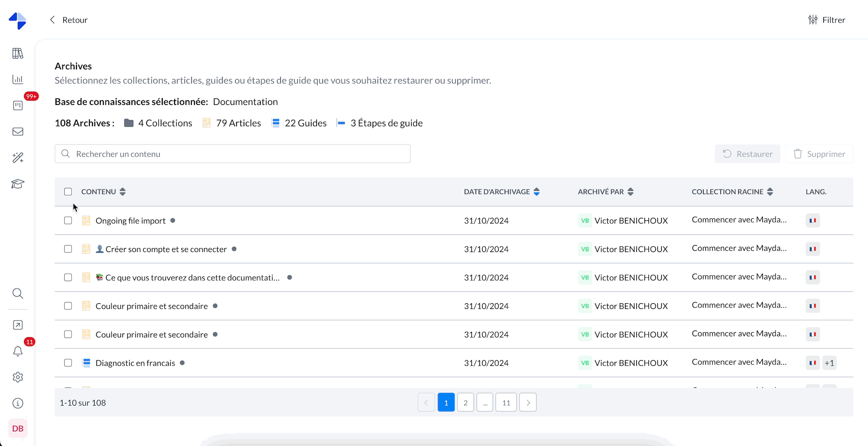868x446 pixels.
Task: Open the inbox envelope icon in sidebar
Action: [x=18, y=131]
